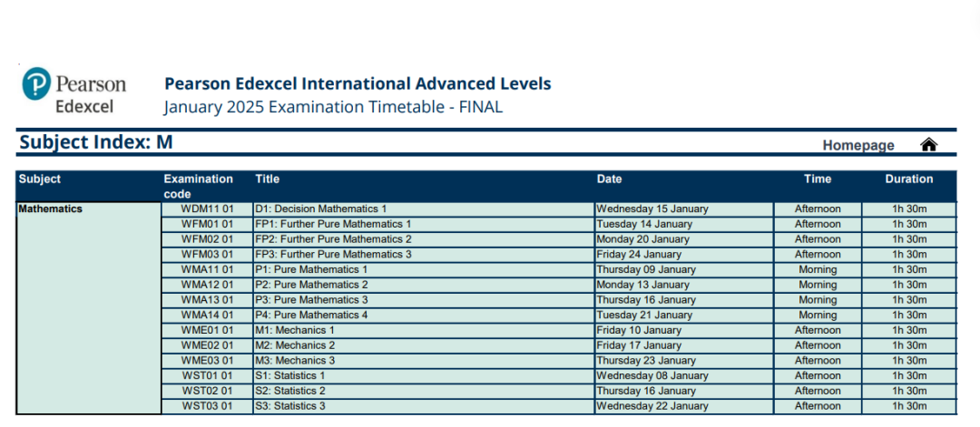Click the Subject Index: M heading

click(96, 142)
